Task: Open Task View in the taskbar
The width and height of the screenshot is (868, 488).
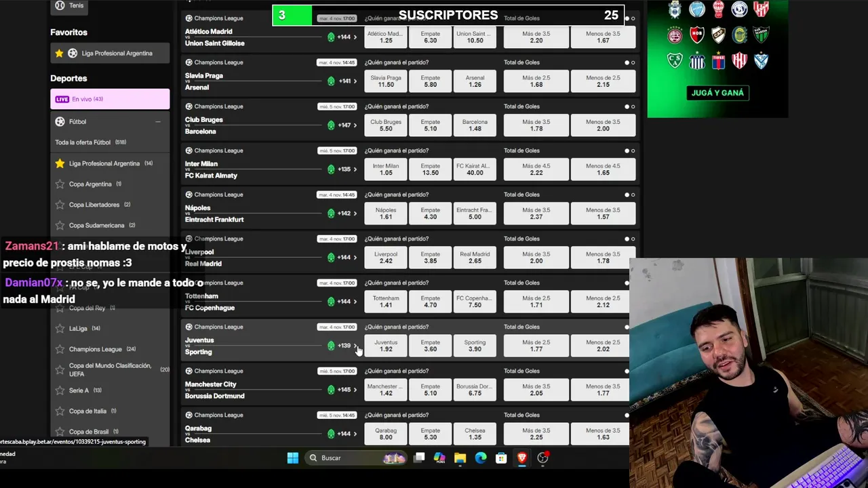Action: click(419, 458)
